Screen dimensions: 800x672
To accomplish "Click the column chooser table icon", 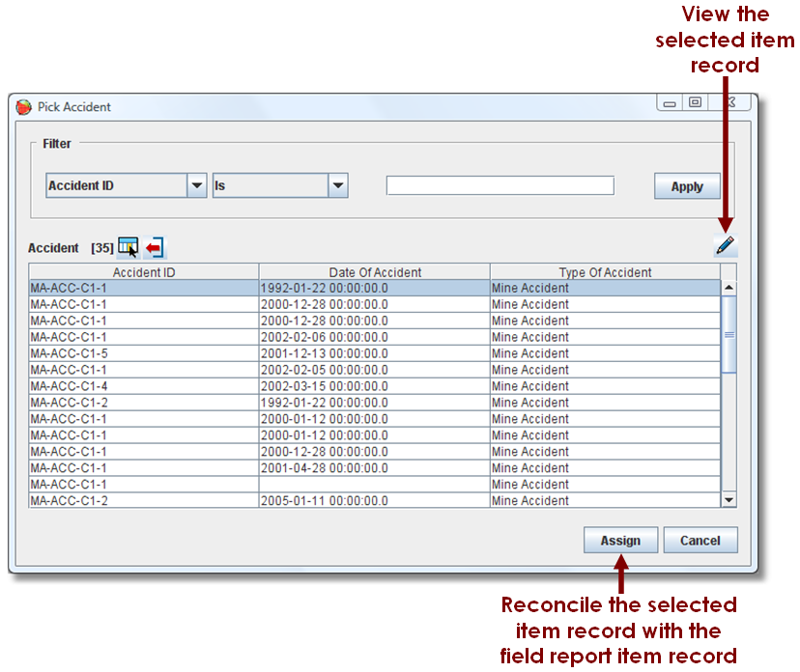I will [129, 248].
